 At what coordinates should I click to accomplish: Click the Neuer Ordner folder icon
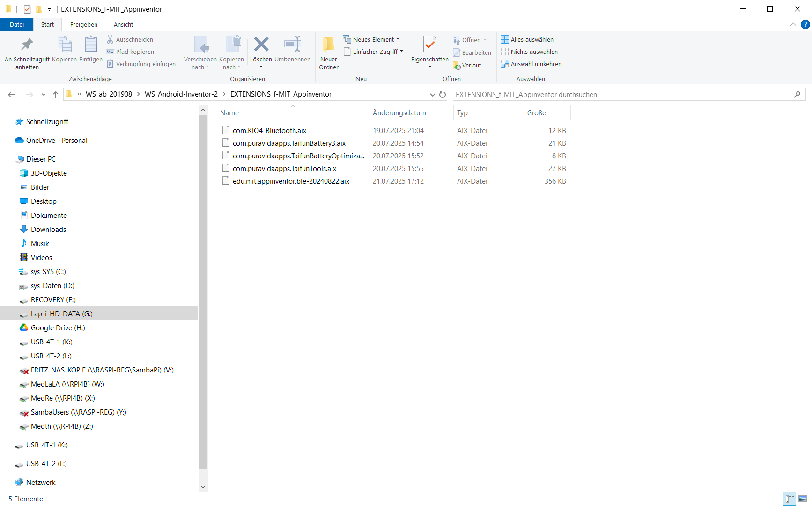point(328,45)
